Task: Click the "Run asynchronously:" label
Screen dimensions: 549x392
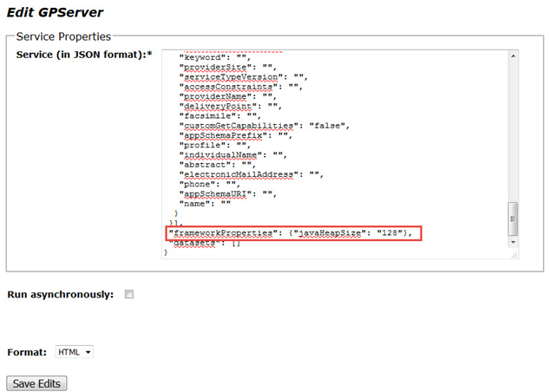Action: click(x=60, y=295)
